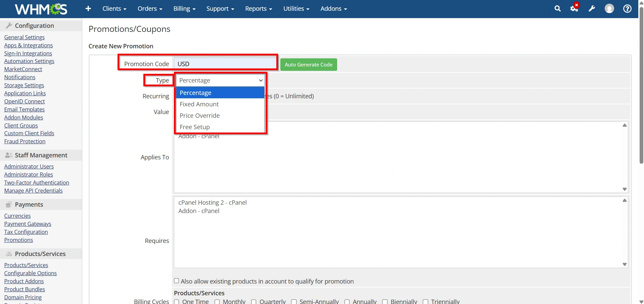Click the plus quick-add icon
Viewport: 644px width, 304px height.
click(x=88, y=9)
